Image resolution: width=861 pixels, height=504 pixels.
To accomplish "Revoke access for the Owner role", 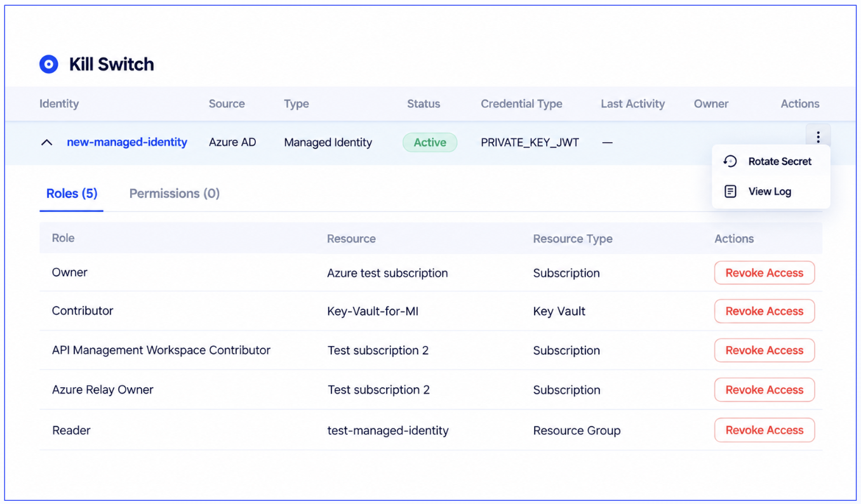I will (764, 273).
